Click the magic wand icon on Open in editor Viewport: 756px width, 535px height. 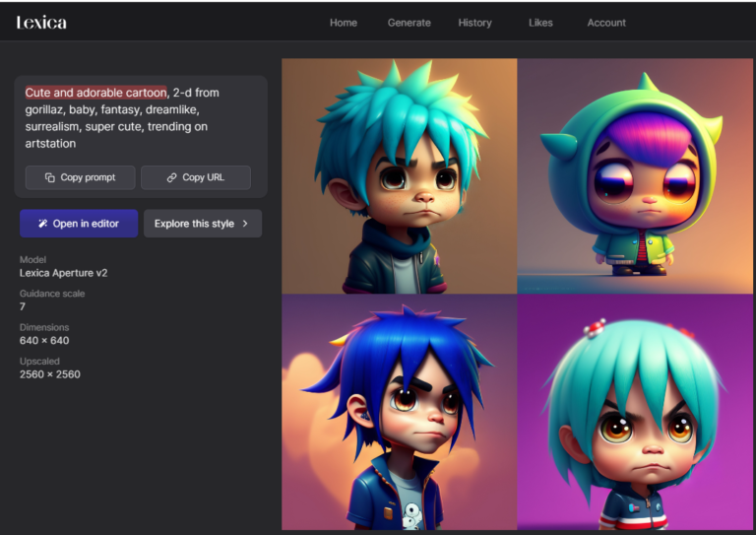[x=43, y=224]
